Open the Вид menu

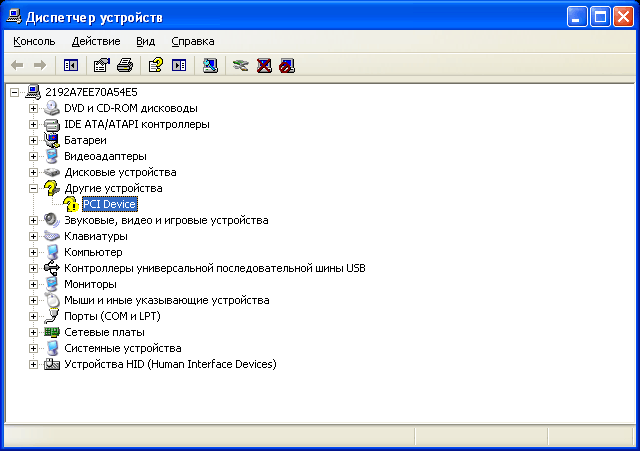[145, 41]
